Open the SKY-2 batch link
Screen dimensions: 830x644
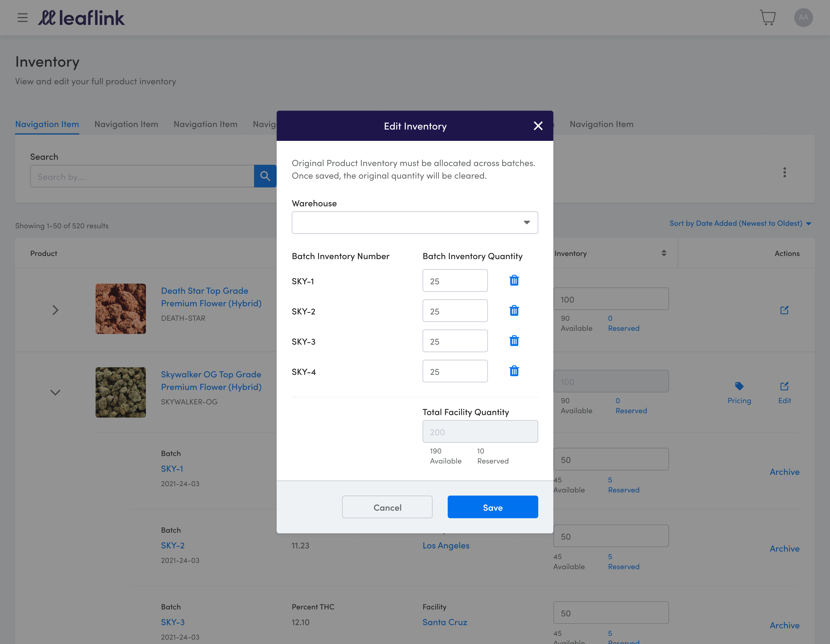pos(173,545)
